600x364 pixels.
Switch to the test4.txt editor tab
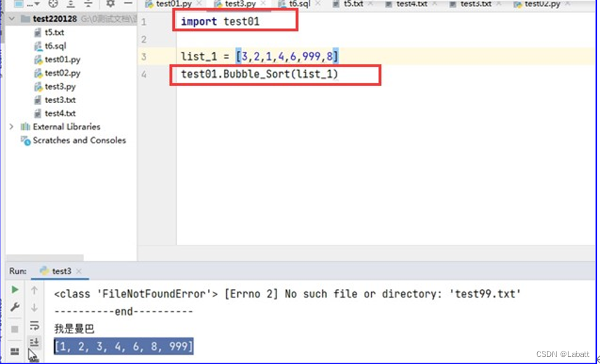click(x=412, y=3)
